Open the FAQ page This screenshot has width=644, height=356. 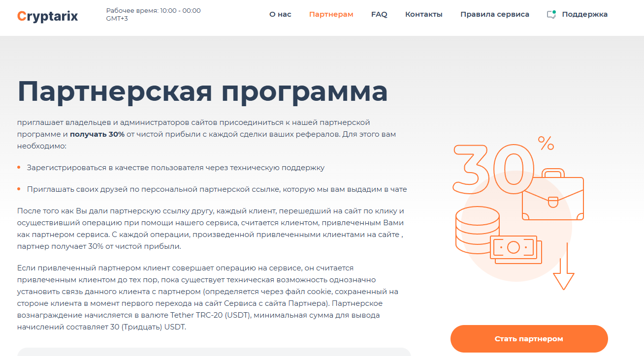[379, 14]
